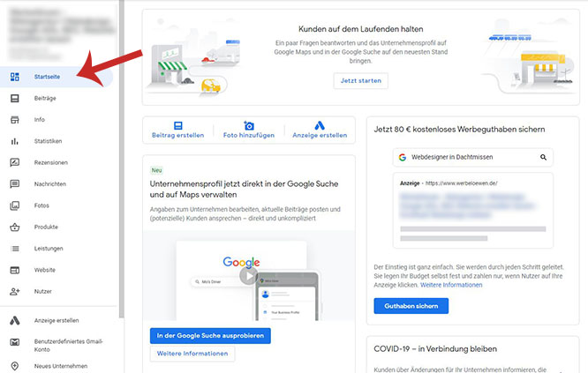Click heading Jetzt 80 € kostenloses Werbeguthaben sichern
Image resolution: width=588 pixels, height=373 pixels.
pos(459,130)
